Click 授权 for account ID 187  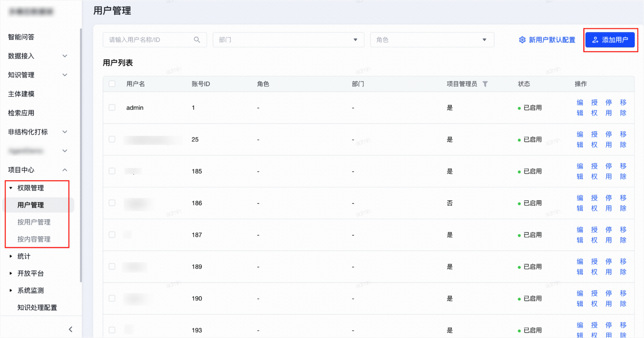594,235
